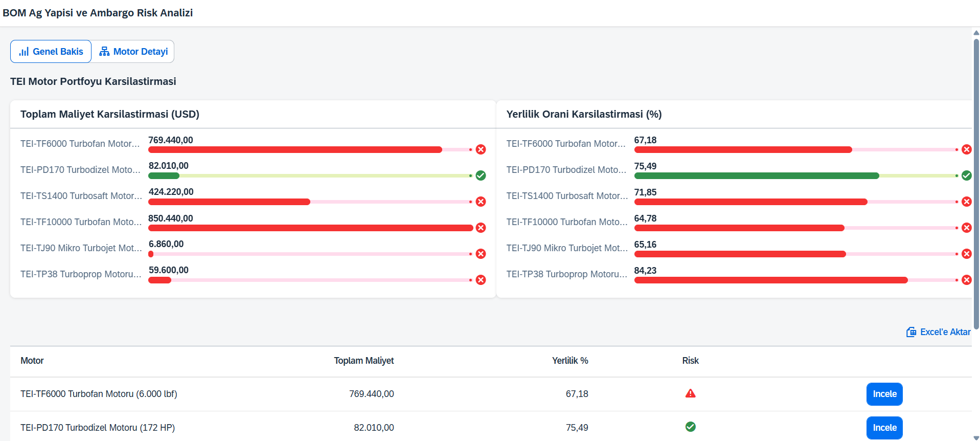Screen dimensions: 980x441
Task: Click TEI Motor Portfoyu Karsilastirmasi heading
Action: click(x=93, y=81)
